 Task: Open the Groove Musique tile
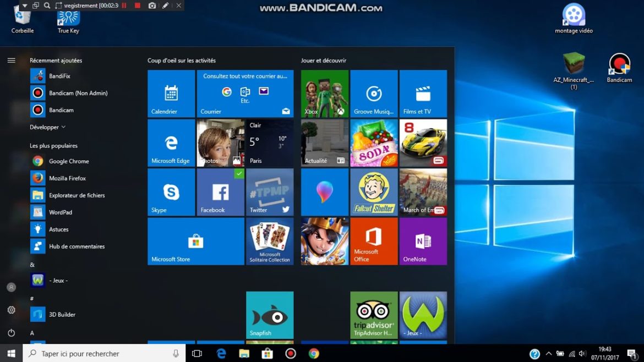coord(374,94)
